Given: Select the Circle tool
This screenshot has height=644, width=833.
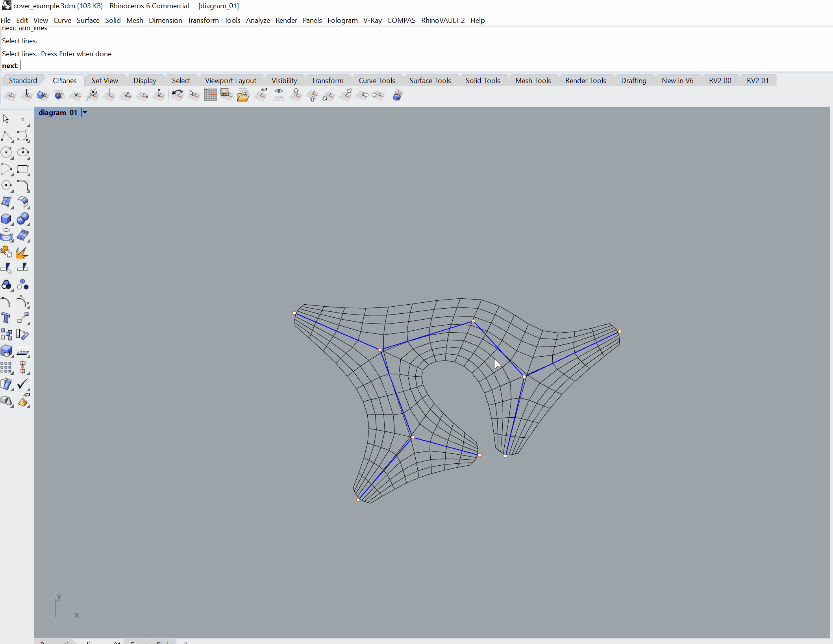Looking at the screenshot, I should click(6, 152).
